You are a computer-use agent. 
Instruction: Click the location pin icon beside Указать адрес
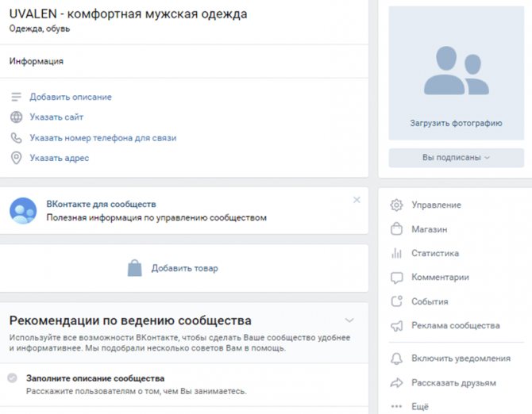(16, 158)
